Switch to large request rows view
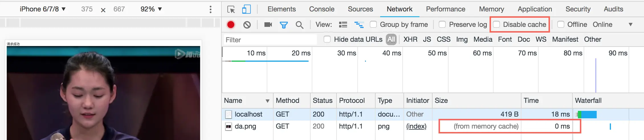 (x=343, y=25)
